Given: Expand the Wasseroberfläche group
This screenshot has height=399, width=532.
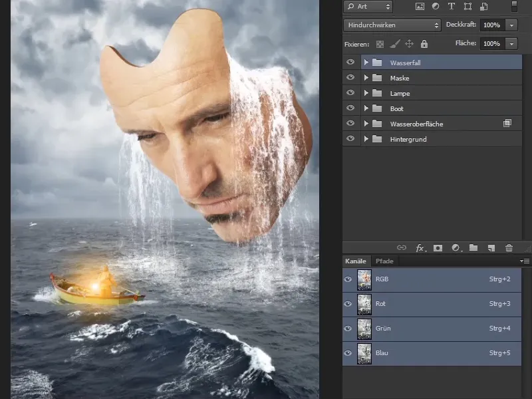Looking at the screenshot, I should tap(366, 124).
